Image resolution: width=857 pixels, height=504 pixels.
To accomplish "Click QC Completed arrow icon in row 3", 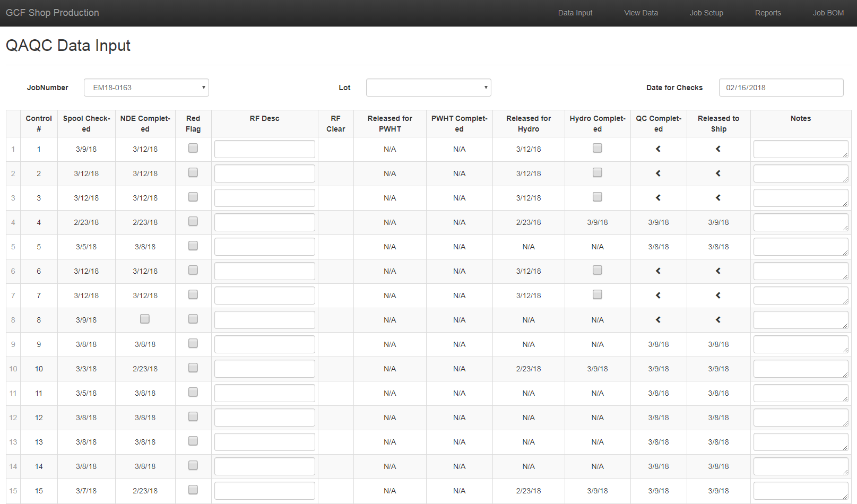I will pyautogui.click(x=658, y=198).
